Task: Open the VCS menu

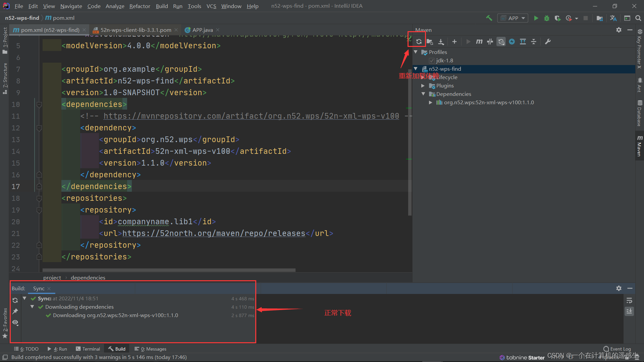Action: click(x=211, y=6)
